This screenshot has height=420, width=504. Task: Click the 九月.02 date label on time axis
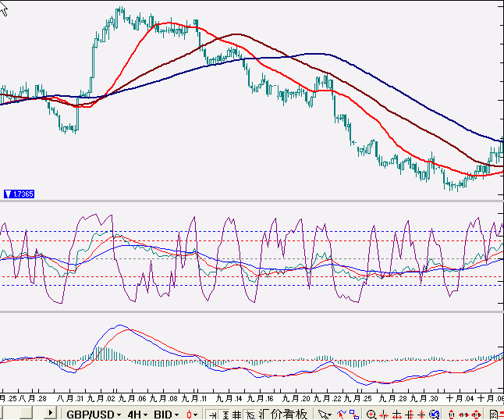click(x=101, y=398)
